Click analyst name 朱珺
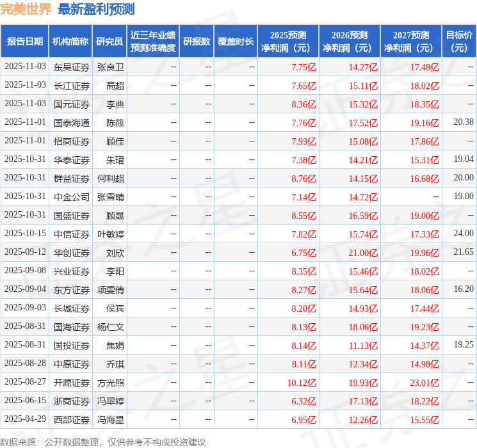 [115, 160]
